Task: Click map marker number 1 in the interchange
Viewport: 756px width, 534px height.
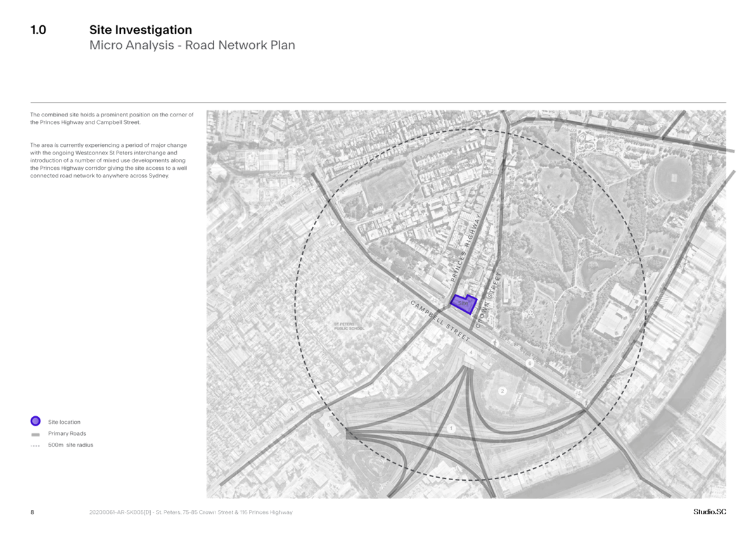Action: 451,429
